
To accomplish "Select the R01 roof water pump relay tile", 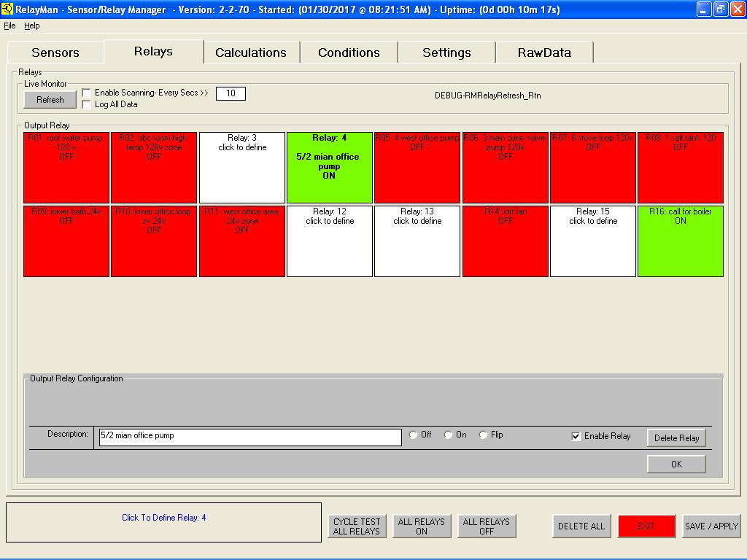I will click(x=66, y=168).
